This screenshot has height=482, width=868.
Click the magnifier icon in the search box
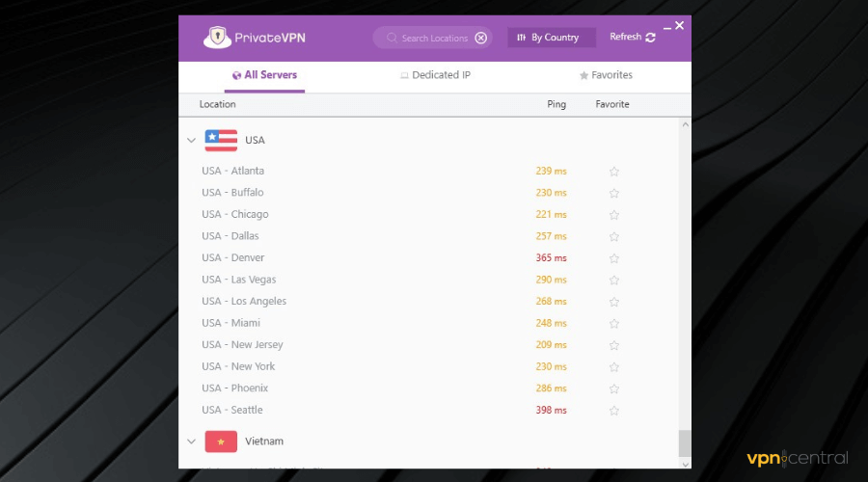392,38
